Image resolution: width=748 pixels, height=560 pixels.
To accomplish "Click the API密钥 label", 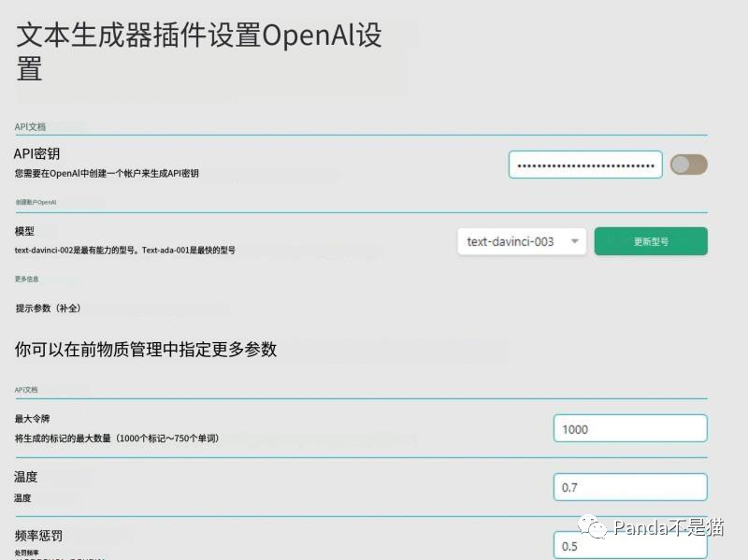I will click(x=36, y=153).
